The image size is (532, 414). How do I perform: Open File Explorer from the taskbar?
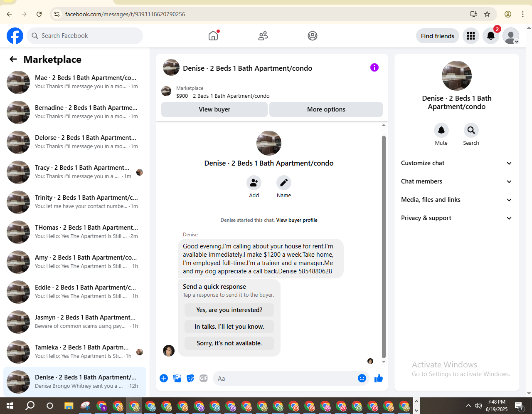coord(69,406)
